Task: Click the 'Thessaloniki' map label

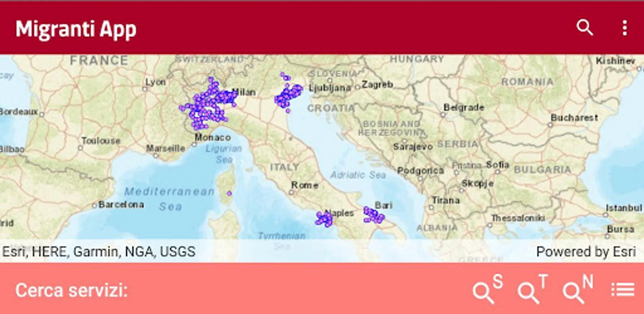Action: tap(518, 218)
